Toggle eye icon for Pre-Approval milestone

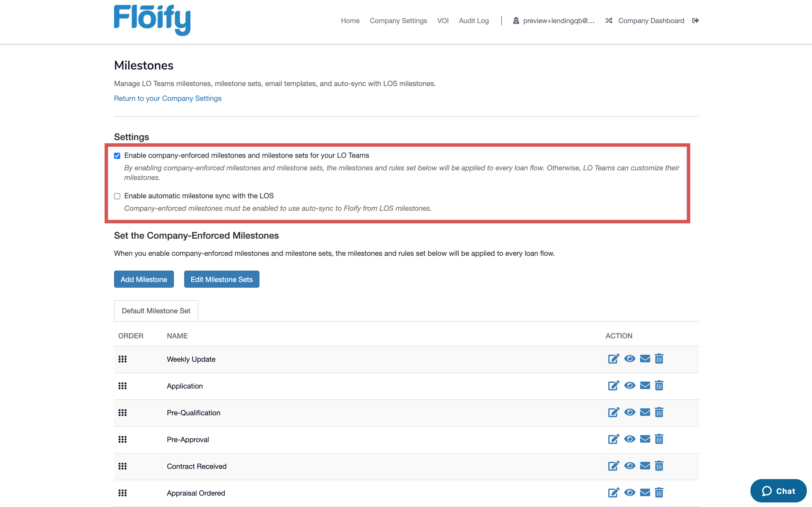[630, 439]
